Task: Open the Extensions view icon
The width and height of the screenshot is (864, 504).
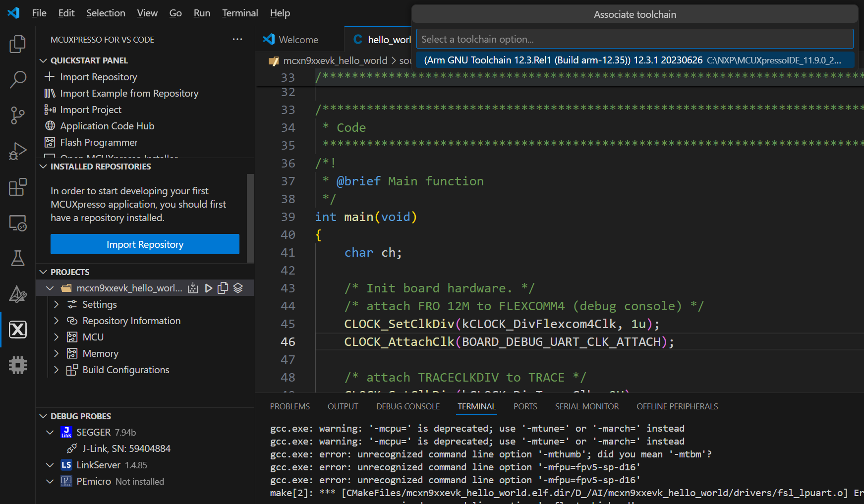Action: [x=17, y=187]
